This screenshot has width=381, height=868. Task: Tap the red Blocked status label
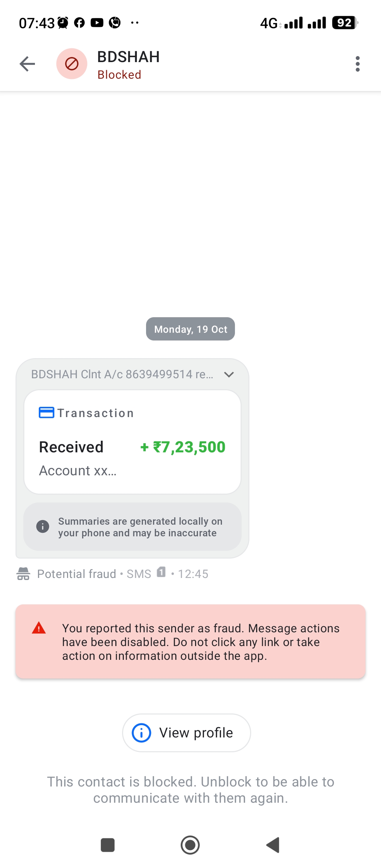119,75
